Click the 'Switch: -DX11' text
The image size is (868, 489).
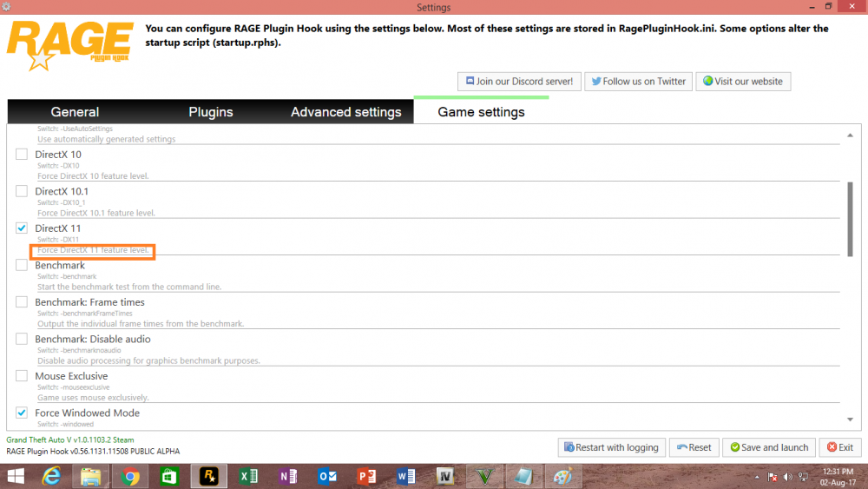pos(58,239)
